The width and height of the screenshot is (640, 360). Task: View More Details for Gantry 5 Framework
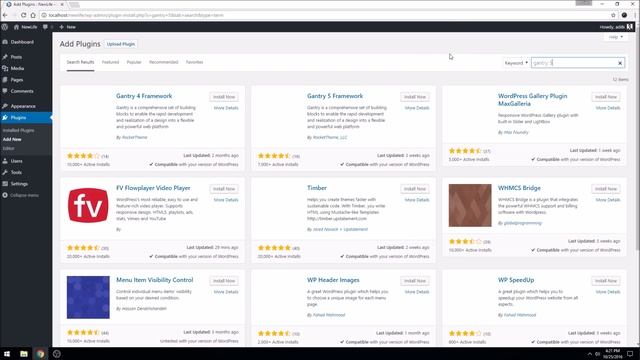(417, 108)
